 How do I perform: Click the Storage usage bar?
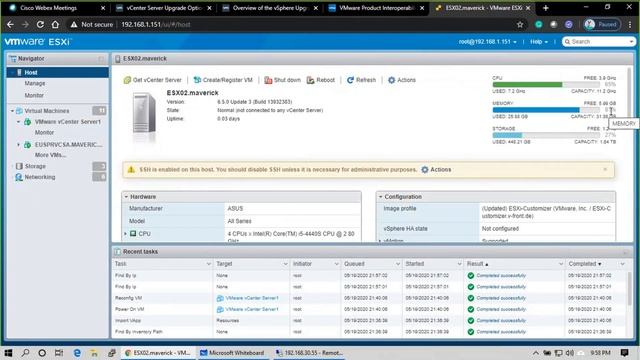click(546, 135)
